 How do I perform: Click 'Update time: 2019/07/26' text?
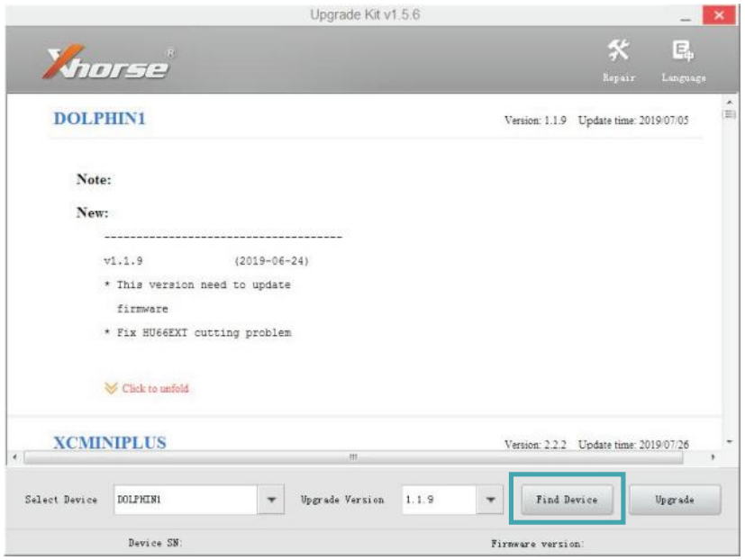pyautogui.click(x=633, y=445)
